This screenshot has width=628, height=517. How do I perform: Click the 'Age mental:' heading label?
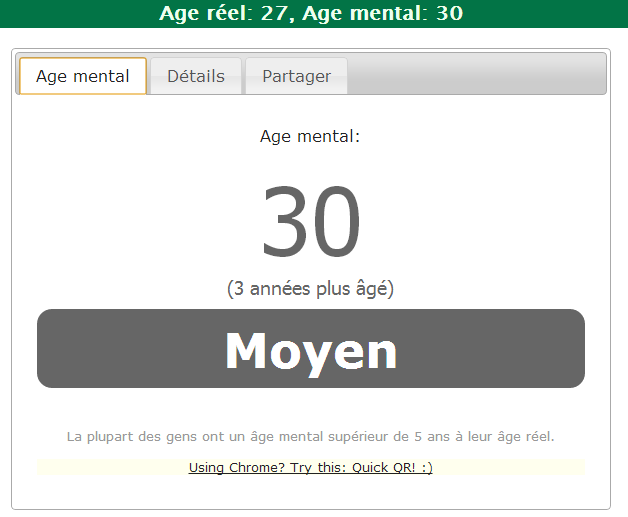(x=310, y=136)
